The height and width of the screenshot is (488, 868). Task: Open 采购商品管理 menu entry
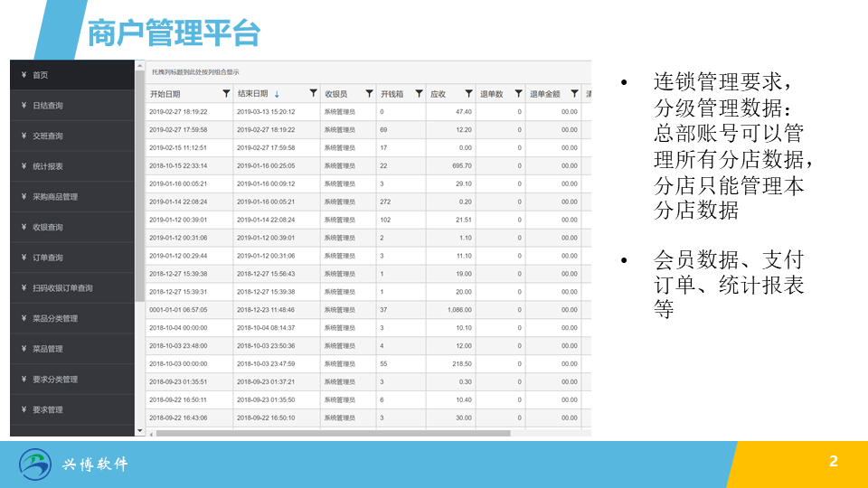(72, 197)
